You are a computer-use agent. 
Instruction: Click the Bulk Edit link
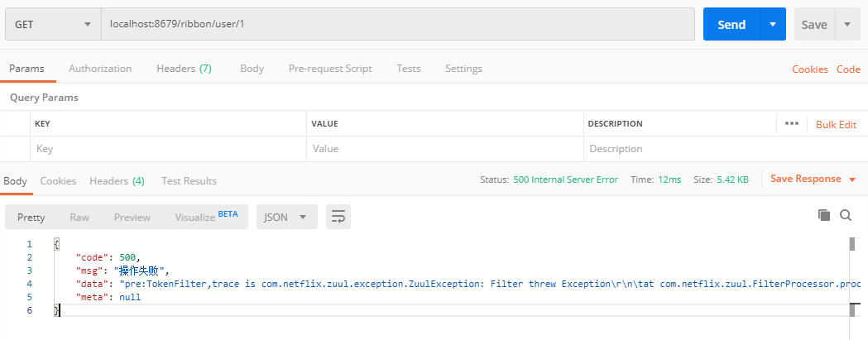836,124
